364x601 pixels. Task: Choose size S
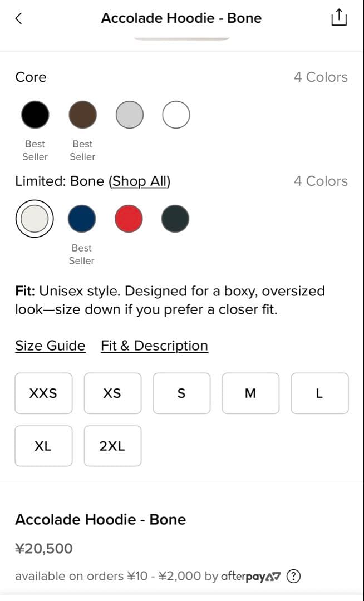pos(181,393)
